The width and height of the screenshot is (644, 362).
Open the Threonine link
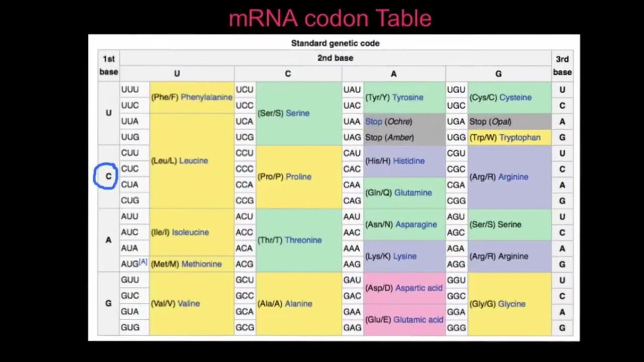pos(303,240)
